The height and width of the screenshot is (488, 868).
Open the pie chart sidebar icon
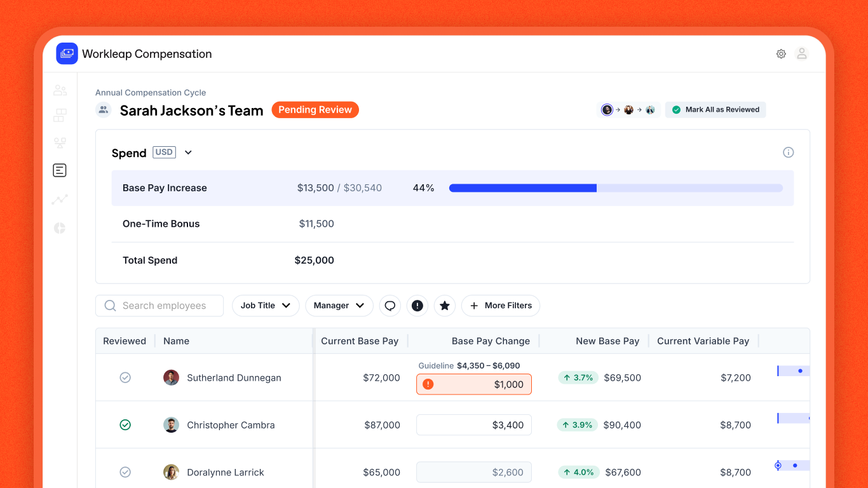[x=60, y=228]
